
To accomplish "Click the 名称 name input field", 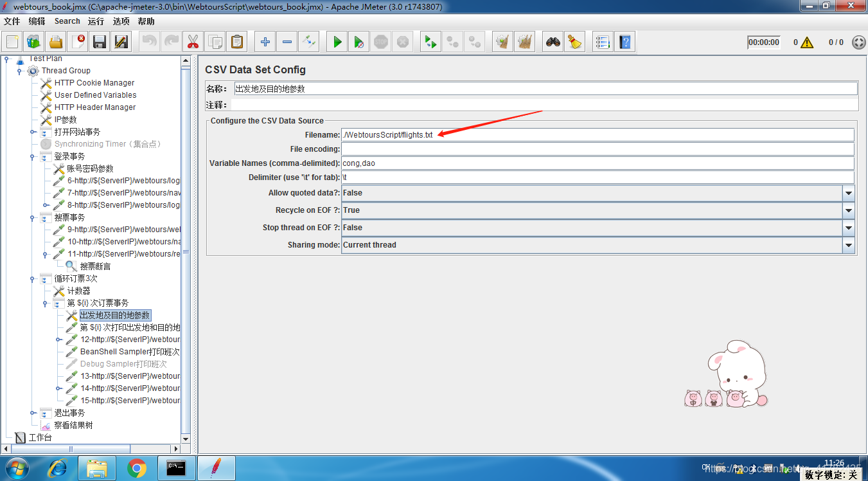I will [545, 89].
